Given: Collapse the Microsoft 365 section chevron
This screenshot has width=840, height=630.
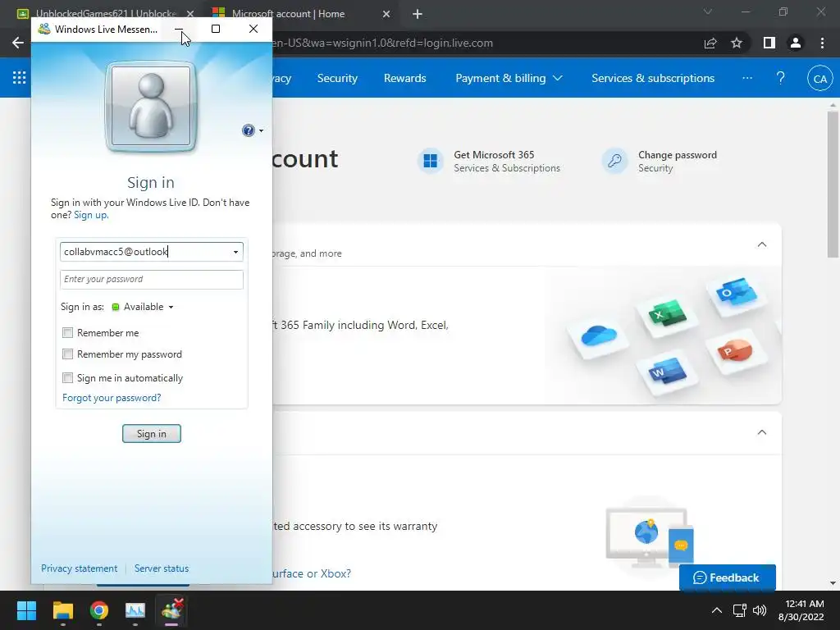Looking at the screenshot, I should 762,244.
